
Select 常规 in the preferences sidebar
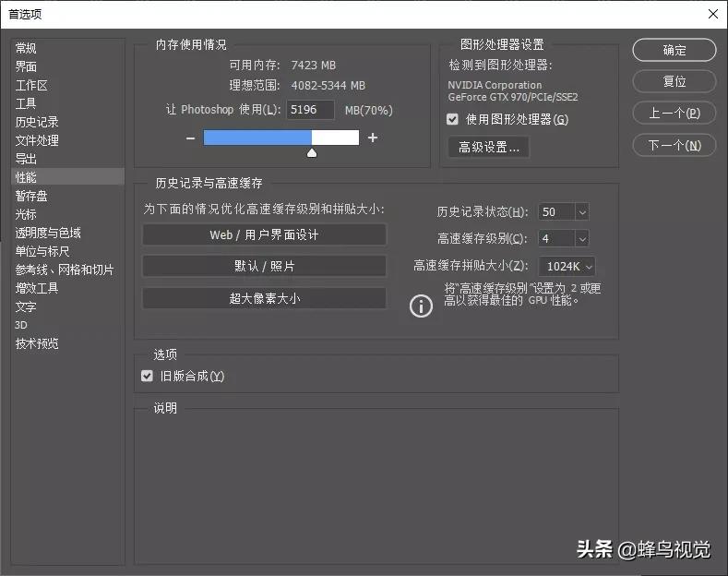pyautogui.click(x=67, y=48)
